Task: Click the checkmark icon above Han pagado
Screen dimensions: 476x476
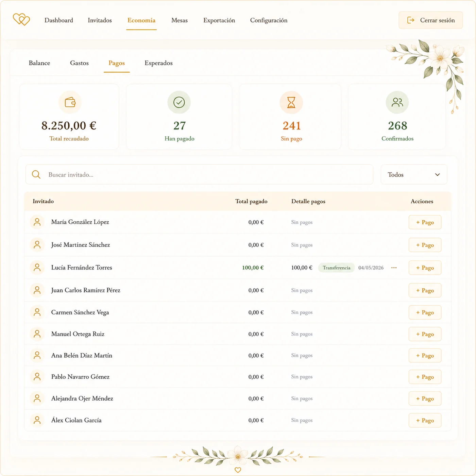Action: [179, 102]
